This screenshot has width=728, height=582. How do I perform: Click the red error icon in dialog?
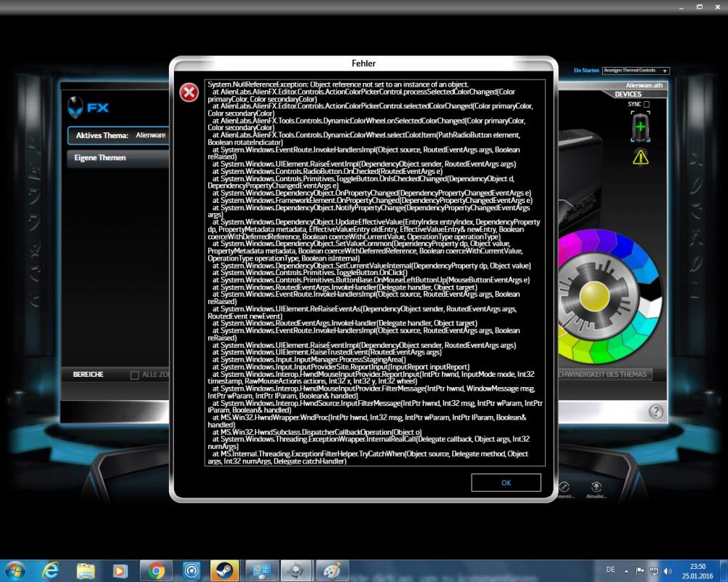tap(189, 92)
